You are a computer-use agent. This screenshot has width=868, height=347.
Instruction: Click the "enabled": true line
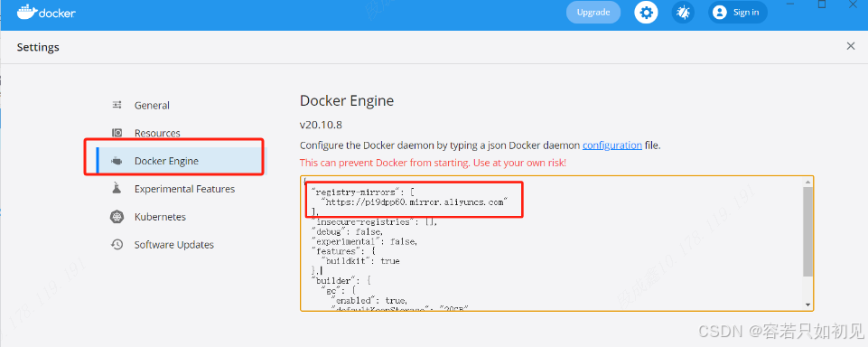click(x=369, y=301)
